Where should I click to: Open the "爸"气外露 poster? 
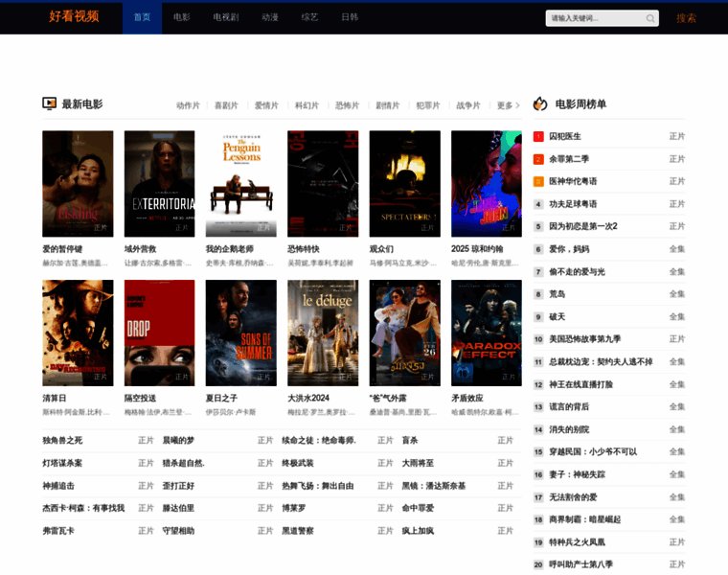[405, 333]
